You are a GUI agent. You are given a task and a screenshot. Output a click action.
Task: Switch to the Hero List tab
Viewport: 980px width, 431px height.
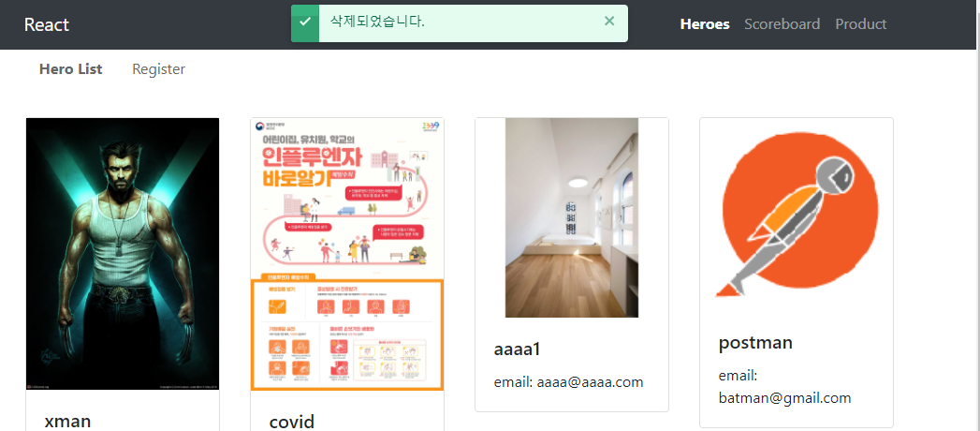click(71, 69)
